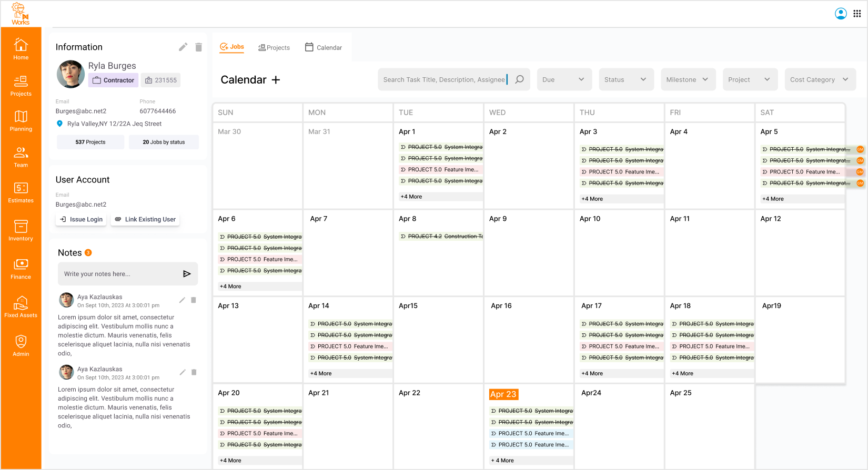The height and width of the screenshot is (470, 868).
Task: Switch to the Calendar tab
Action: pos(324,47)
